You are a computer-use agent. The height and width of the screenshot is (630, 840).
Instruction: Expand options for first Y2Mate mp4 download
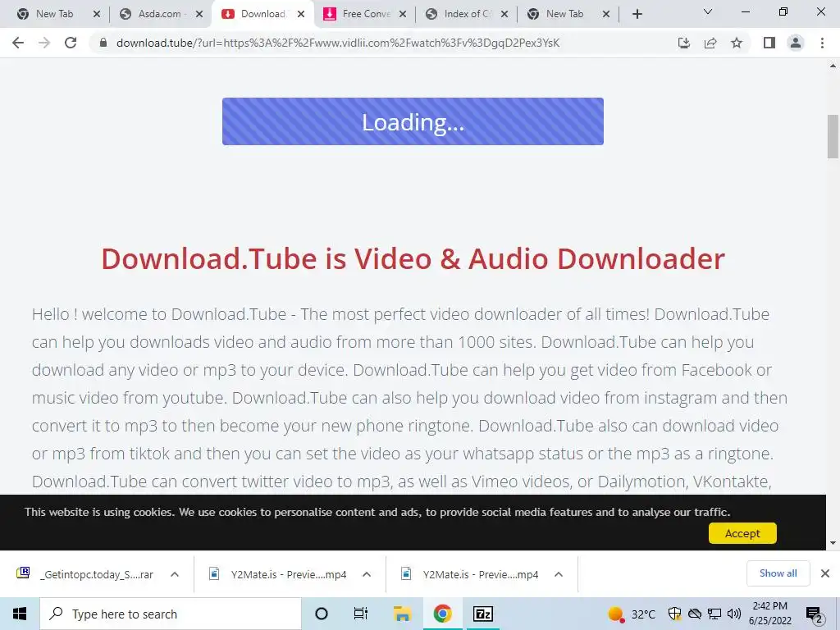[367, 574]
